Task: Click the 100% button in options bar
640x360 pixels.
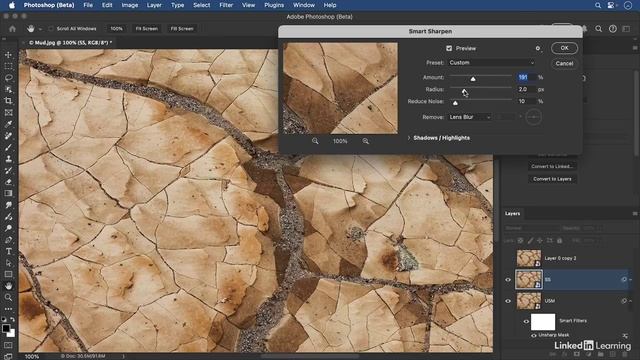Action: [116, 29]
